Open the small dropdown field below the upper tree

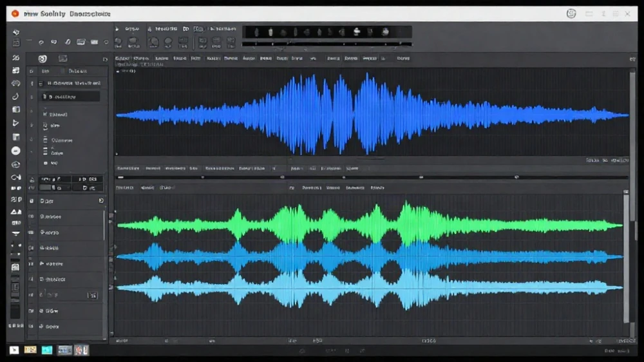click(55, 179)
